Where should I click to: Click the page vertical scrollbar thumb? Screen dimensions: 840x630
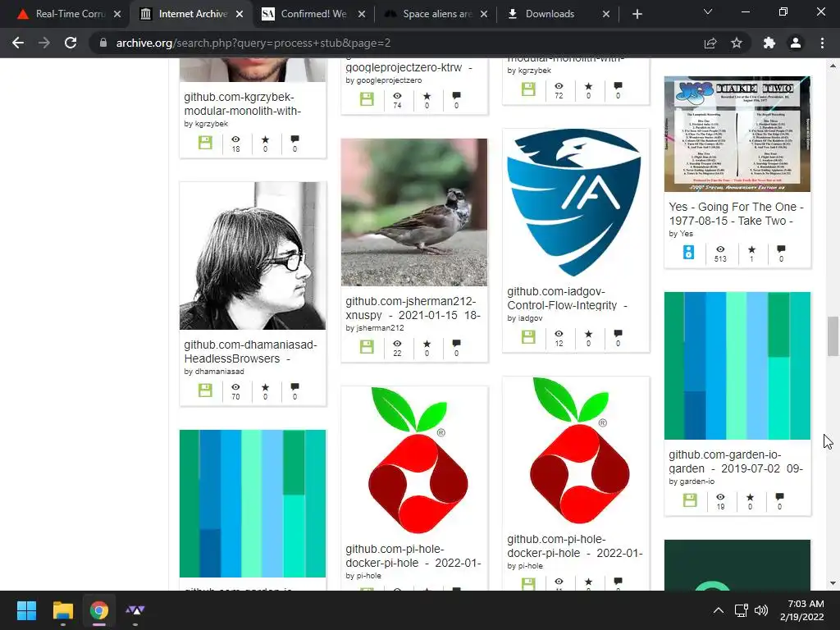click(x=833, y=336)
